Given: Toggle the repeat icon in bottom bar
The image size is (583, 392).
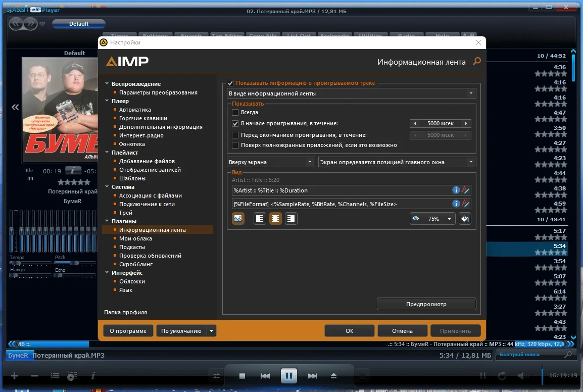Looking at the screenshot, I should pos(502,376).
